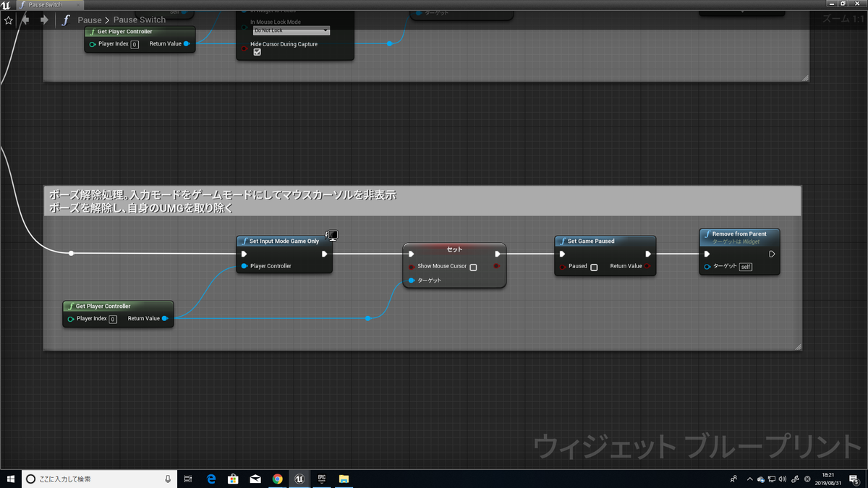The height and width of the screenshot is (488, 868).
Task: Click the back navigation arrow in the editor toolbar
Action: tap(25, 20)
